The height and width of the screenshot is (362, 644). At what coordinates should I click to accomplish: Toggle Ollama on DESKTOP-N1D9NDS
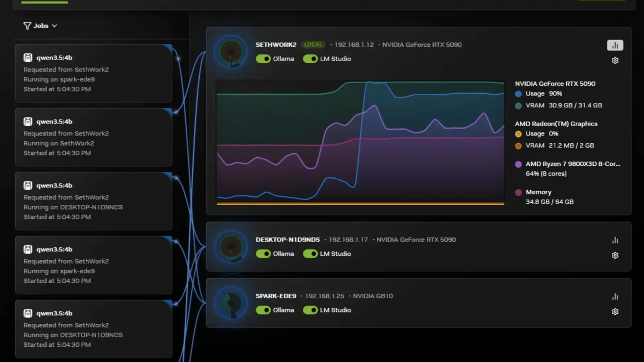pyautogui.click(x=263, y=254)
